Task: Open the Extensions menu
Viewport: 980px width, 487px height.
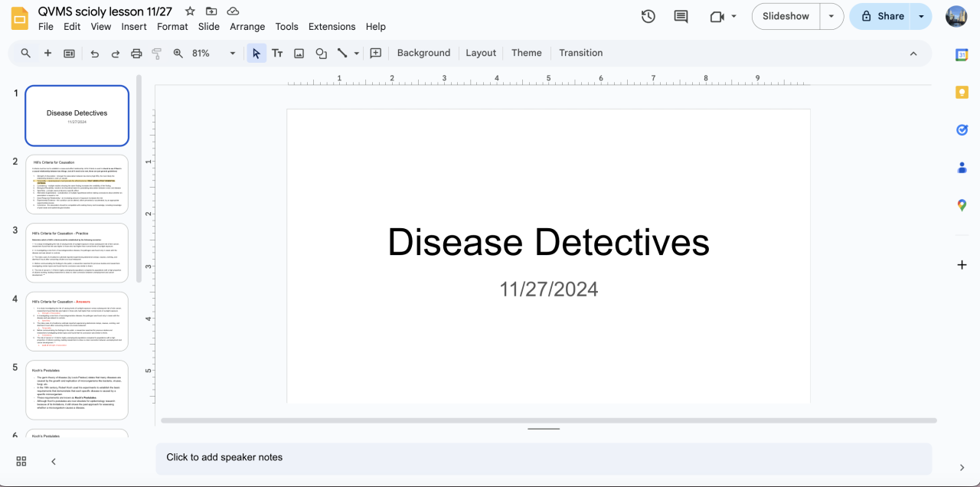Action: pos(332,27)
